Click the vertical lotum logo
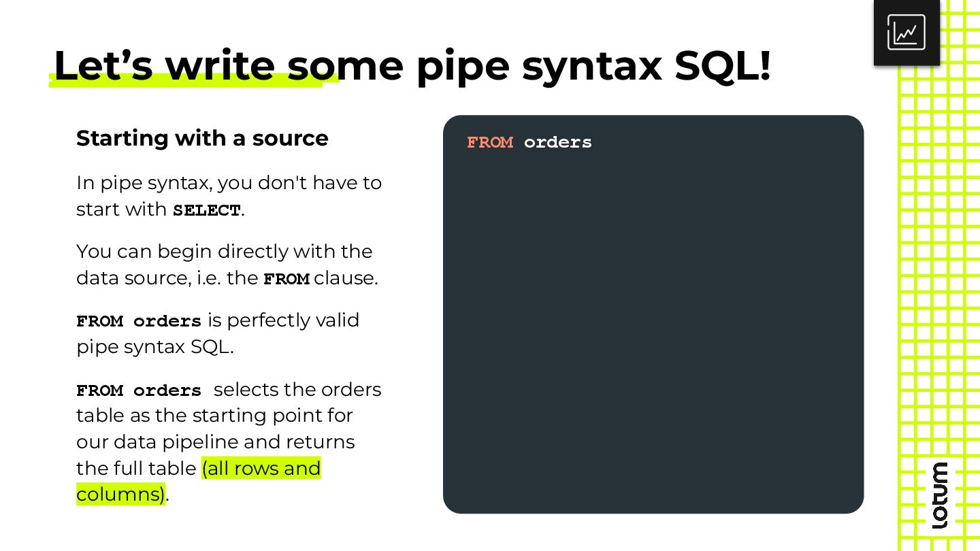This screenshot has width=980, height=551. point(940,495)
